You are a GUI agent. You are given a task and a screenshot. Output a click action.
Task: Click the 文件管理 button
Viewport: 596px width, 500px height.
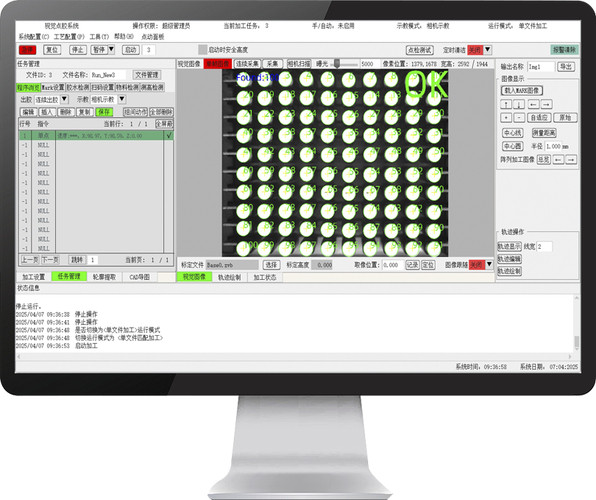pos(147,75)
